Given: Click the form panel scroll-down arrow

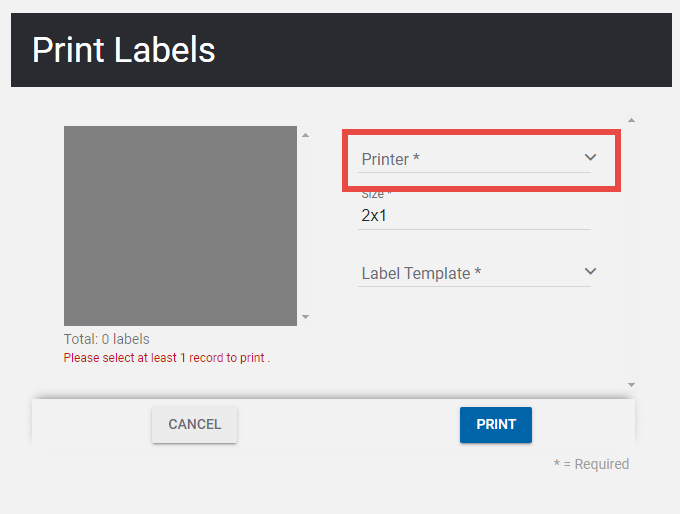Looking at the screenshot, I should point(631,384).
